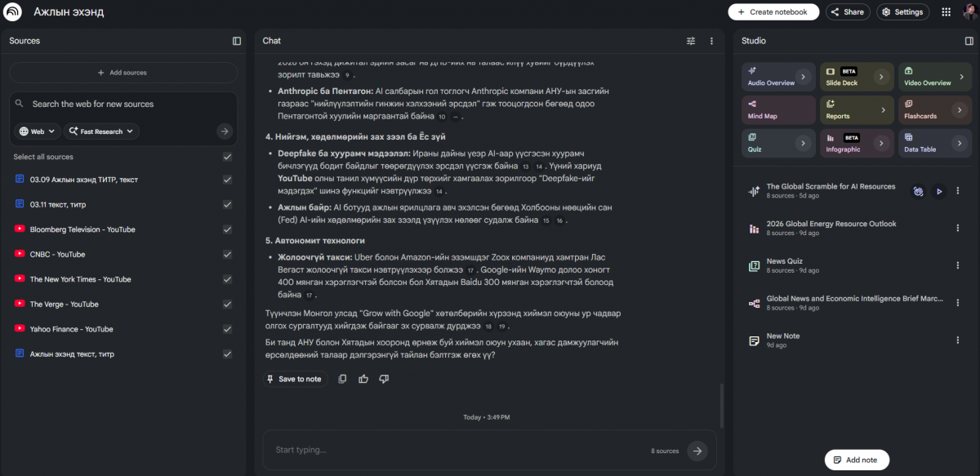
Task: Open Web source type dropdown
Action: tap(38, 131)
